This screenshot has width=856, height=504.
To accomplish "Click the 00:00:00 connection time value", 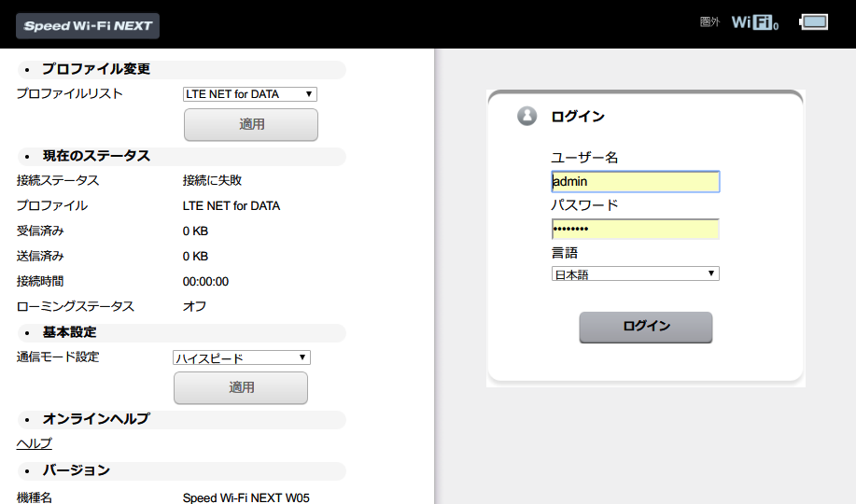I will 205,282.
